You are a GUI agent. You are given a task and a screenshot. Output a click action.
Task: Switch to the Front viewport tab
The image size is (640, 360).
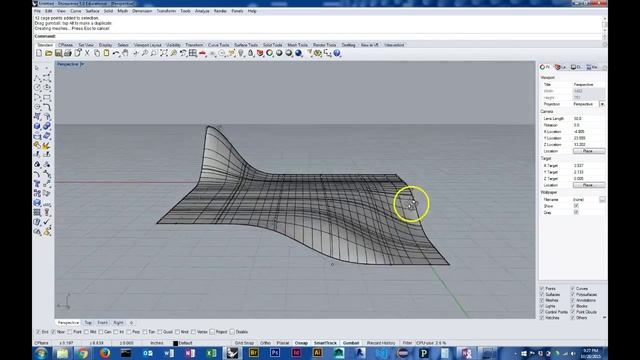tap(102, 323)
